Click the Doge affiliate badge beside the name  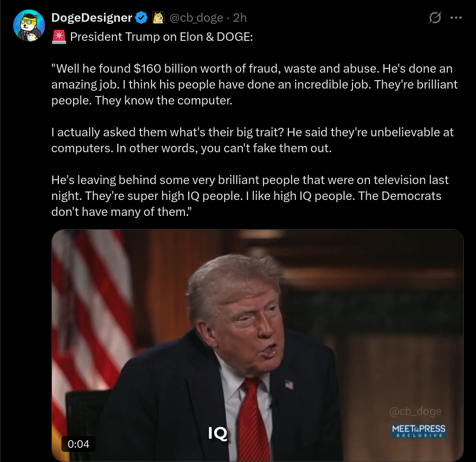158,18
